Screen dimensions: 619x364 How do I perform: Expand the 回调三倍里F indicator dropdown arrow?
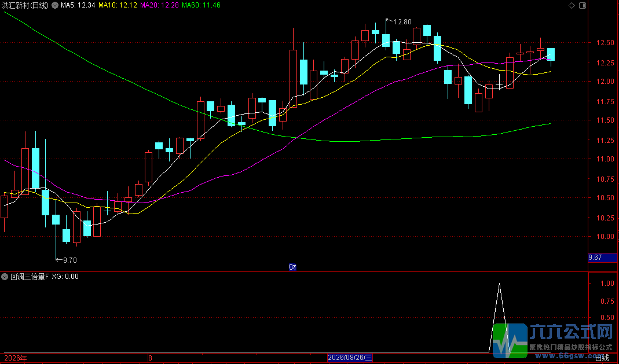click(x=5, y=277)
